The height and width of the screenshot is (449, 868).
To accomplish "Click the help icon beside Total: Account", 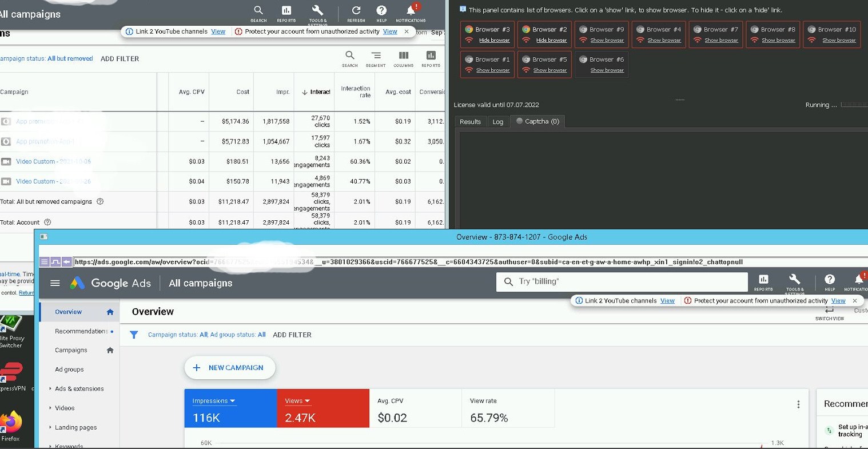I will [47, 222].
